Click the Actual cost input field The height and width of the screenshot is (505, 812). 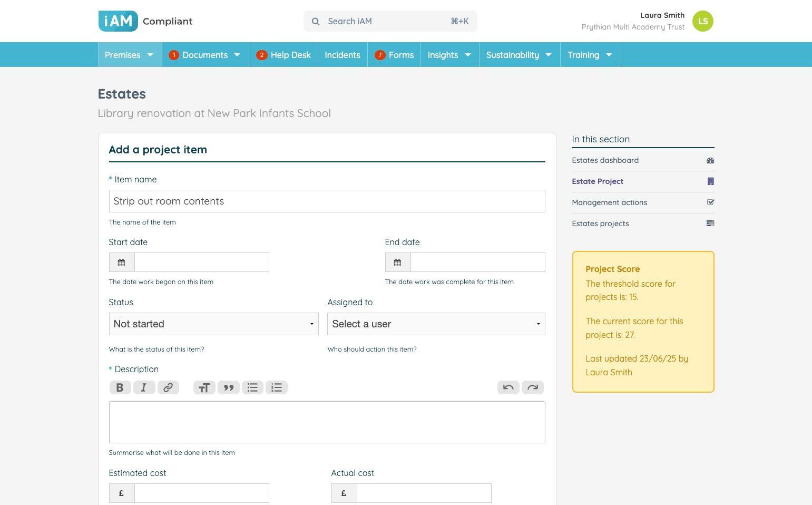click(424, 493)
